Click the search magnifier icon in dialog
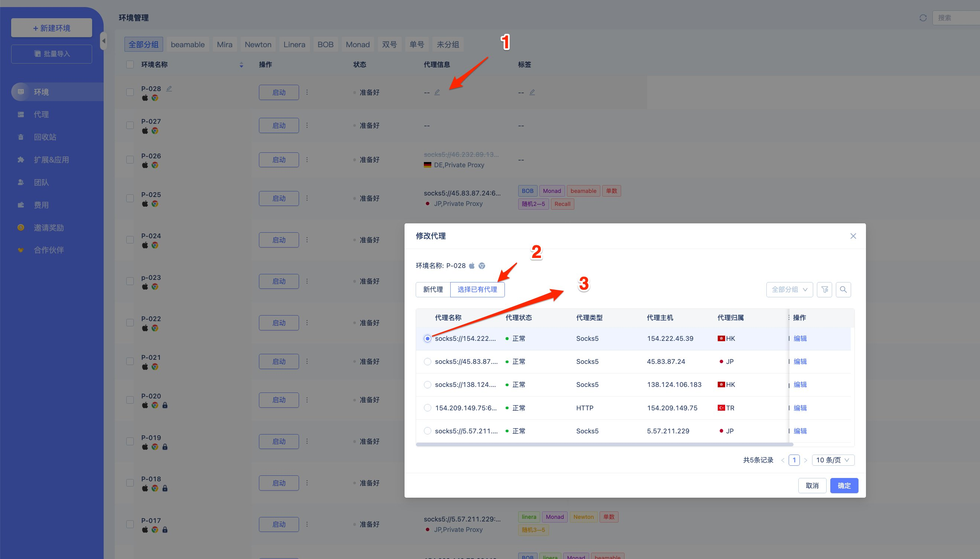The width and height of the screenshot is (980, 559). pyautogui.click(x=843, y=290)
